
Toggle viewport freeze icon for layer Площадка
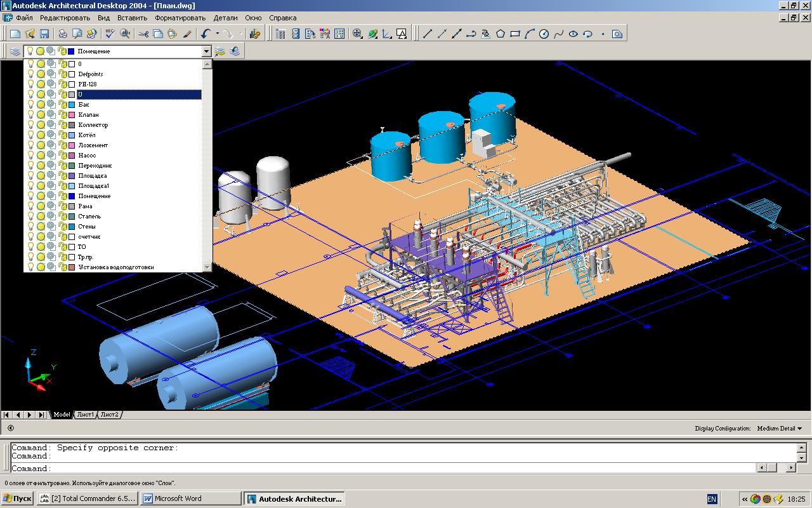pos(51,175)
